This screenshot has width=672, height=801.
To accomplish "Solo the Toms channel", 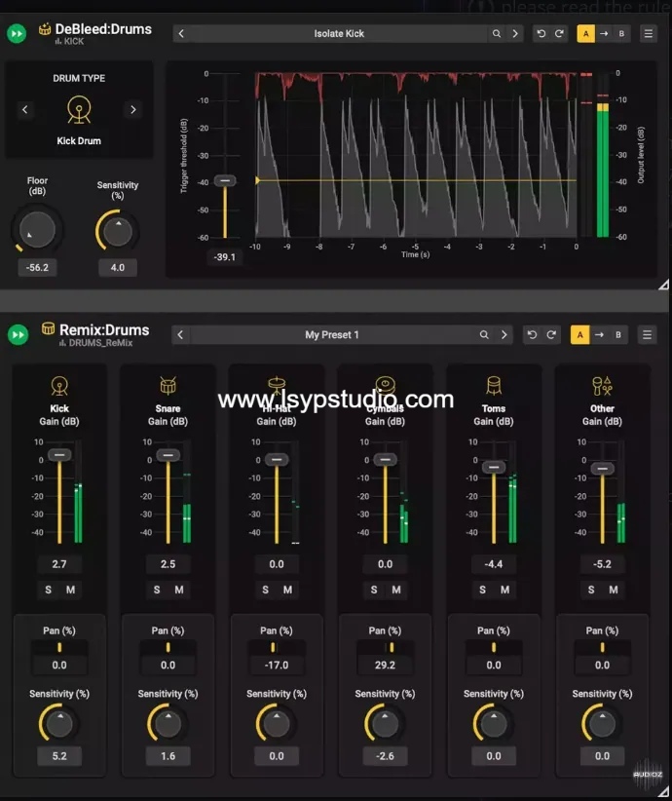I will click(482, 590).
